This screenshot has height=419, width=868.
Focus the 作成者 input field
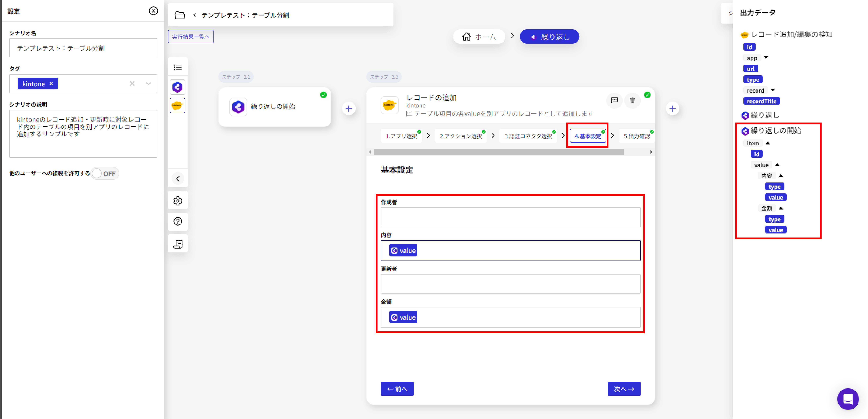pyautogui.click(x=510, y=217)
